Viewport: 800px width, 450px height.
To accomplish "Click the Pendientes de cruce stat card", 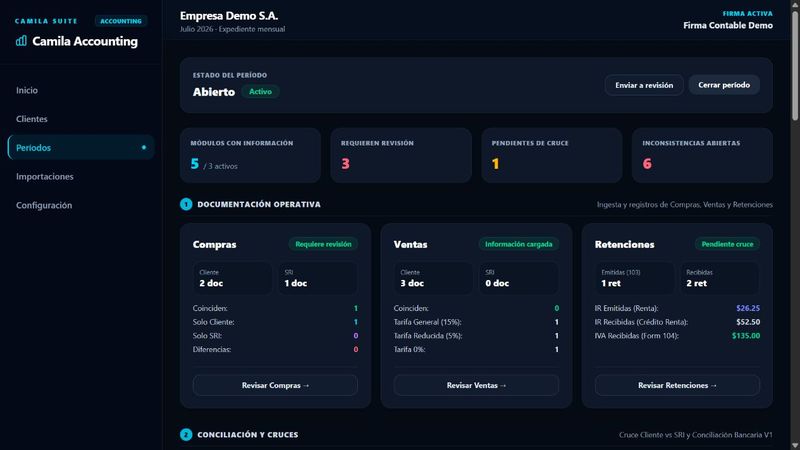I will (552, 155).
